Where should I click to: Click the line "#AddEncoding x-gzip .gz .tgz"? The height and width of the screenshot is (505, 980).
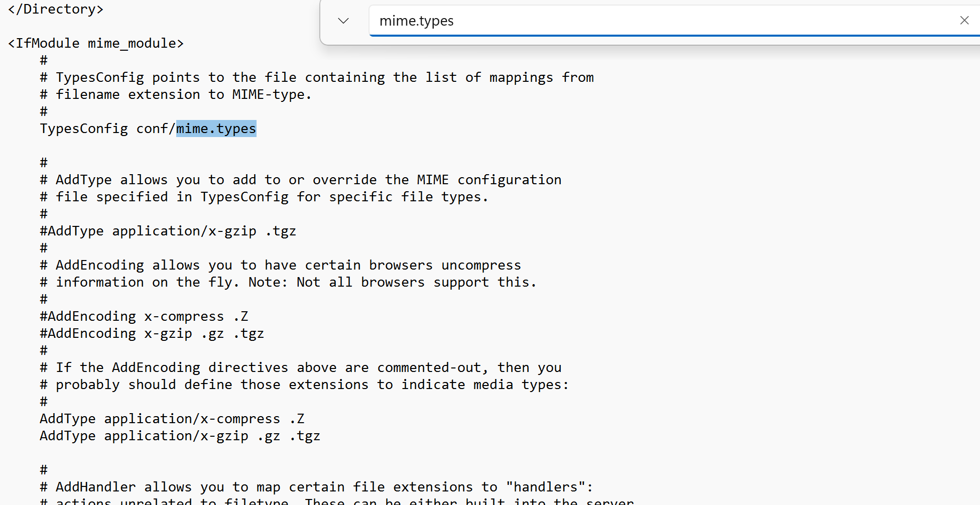pos(152,333)
